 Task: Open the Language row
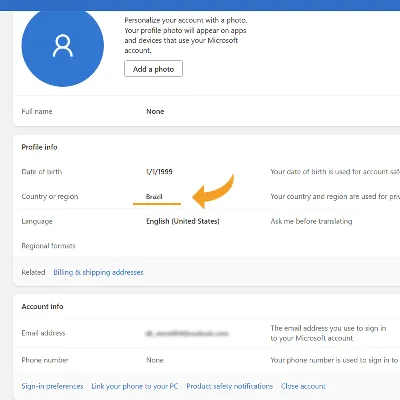(207, 221)
